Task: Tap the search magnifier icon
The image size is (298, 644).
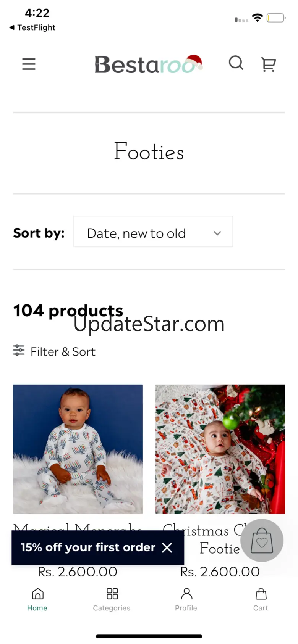Action: coord(236,63)
